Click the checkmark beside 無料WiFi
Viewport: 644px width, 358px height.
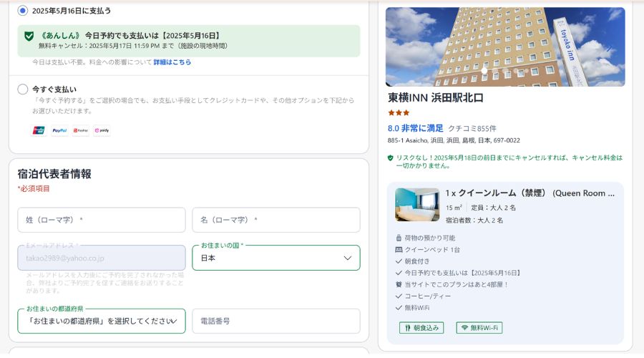[399, 307]
